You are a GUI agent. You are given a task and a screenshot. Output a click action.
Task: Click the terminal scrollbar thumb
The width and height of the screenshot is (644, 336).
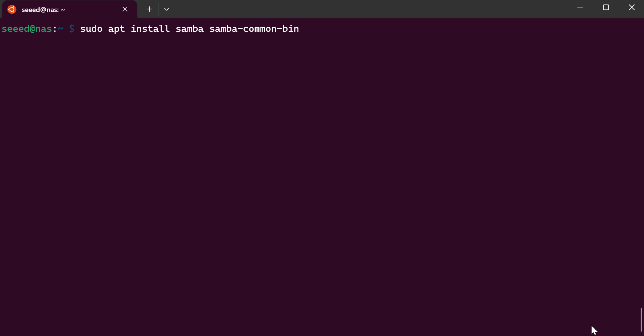tap(641, 320)
